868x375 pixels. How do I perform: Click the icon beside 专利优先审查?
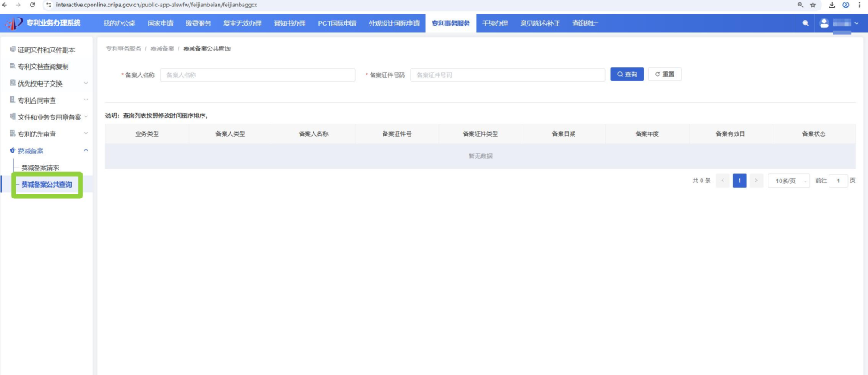[12, 133]
